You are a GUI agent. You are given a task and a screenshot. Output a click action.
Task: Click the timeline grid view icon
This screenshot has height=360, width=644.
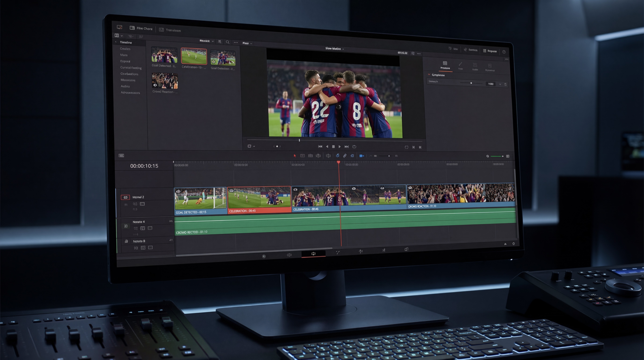(508, 156)
